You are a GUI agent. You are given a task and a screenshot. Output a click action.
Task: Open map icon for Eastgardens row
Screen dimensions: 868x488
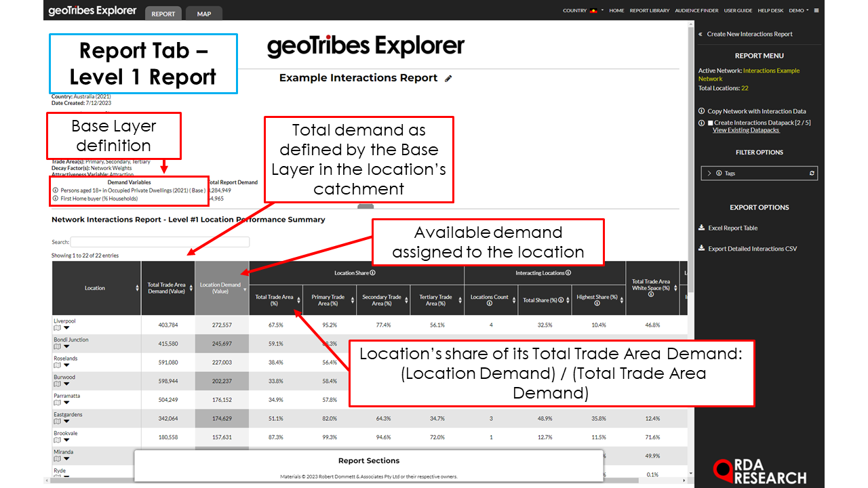[x=57, y=422]
